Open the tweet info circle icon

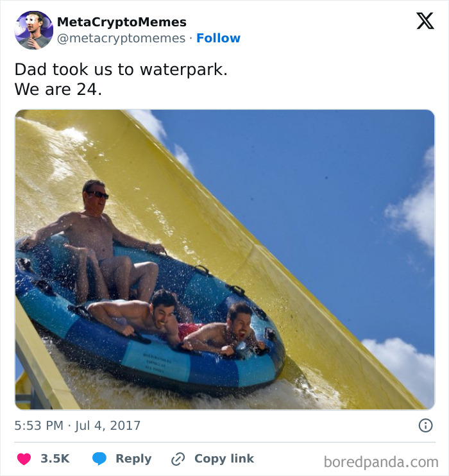425,425
